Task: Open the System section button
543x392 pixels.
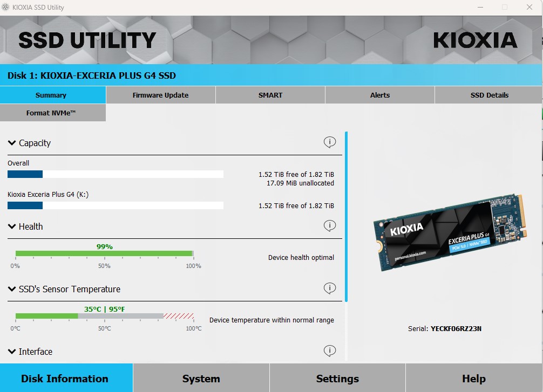Action: point(201,379)
